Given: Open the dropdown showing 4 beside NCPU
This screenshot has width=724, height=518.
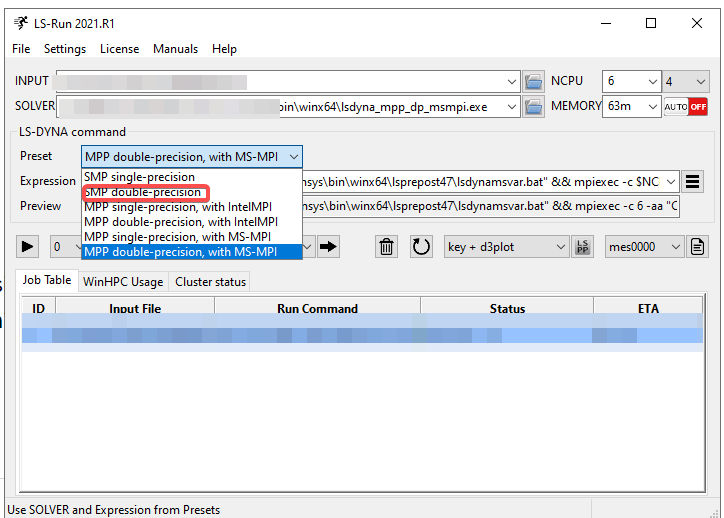Looking at the screenshot, I should pos(685,82).
